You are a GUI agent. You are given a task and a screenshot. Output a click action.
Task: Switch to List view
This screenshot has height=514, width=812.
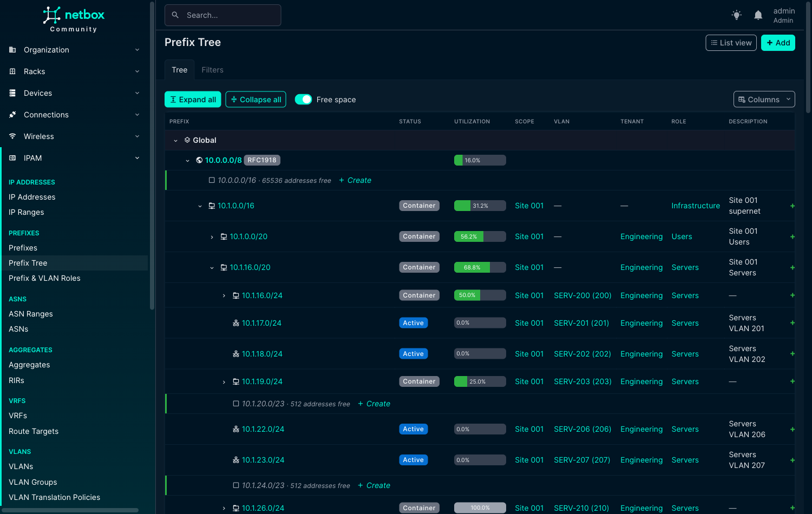tap(731, 43)
